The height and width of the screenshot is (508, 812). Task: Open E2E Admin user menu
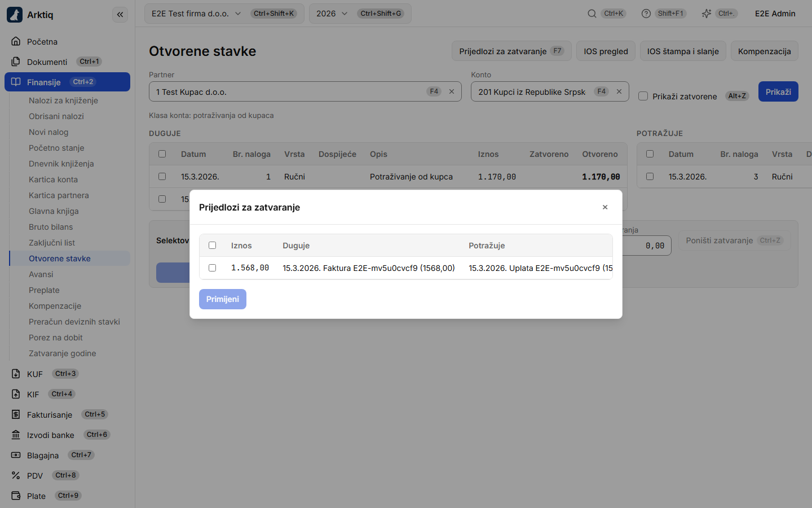click(x=775, y=14)
